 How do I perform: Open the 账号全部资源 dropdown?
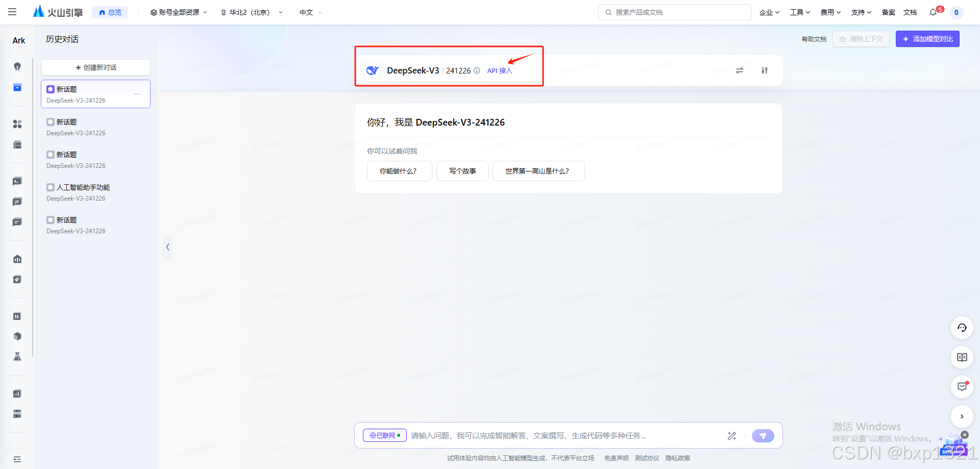click(x=179, y=12)
